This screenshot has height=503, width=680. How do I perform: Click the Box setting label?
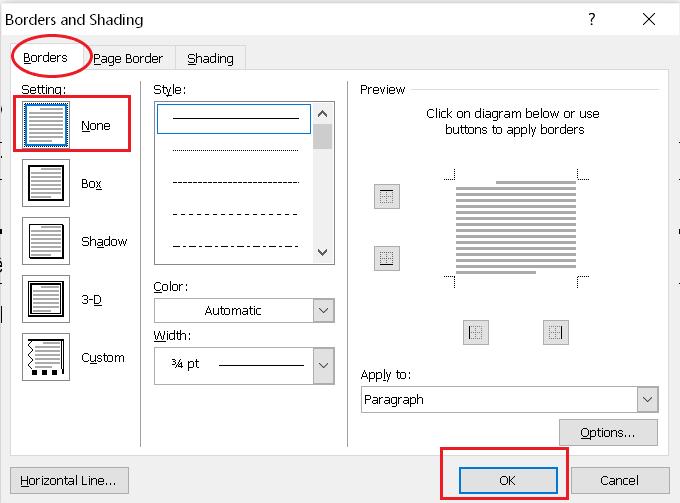click(x=92, y=184)
